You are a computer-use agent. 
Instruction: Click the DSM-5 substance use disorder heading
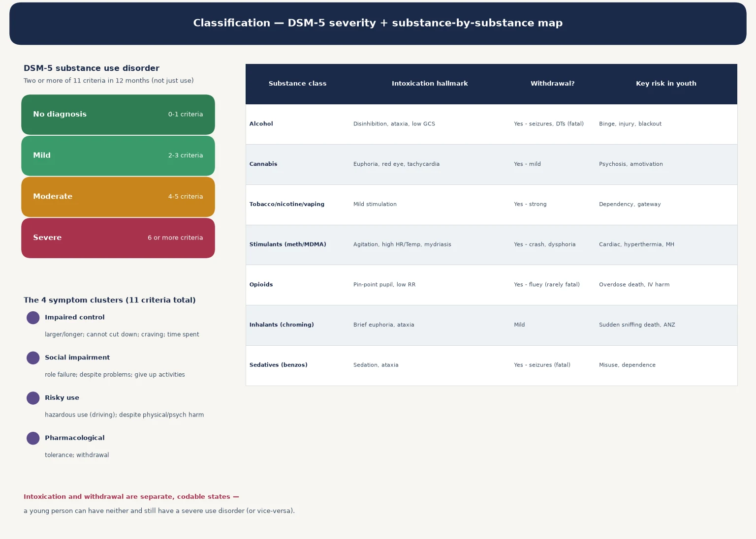(x=92, y=68)
